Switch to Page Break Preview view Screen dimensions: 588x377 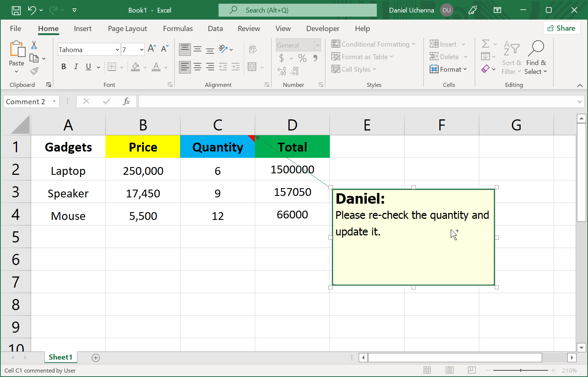click(x=472, y=370)
